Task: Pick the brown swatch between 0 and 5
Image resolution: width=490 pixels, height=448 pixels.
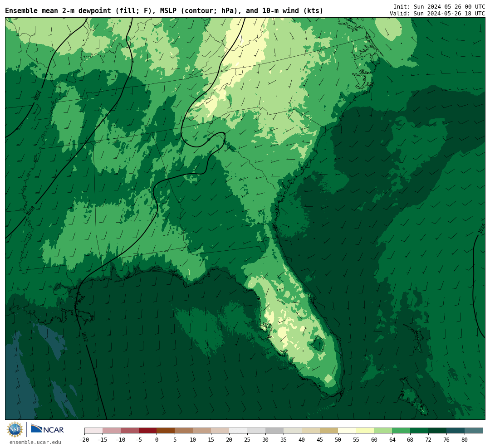Action: [166, 431]
